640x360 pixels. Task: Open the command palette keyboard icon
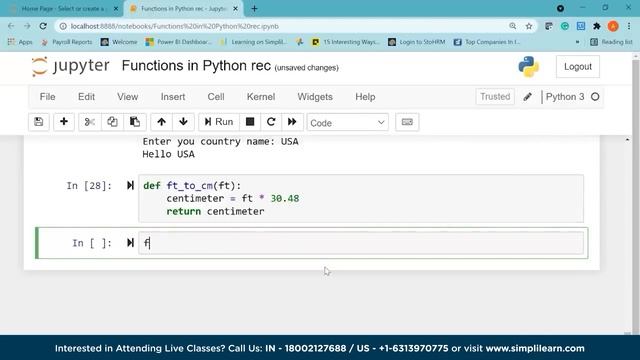[x=407, y=122]
